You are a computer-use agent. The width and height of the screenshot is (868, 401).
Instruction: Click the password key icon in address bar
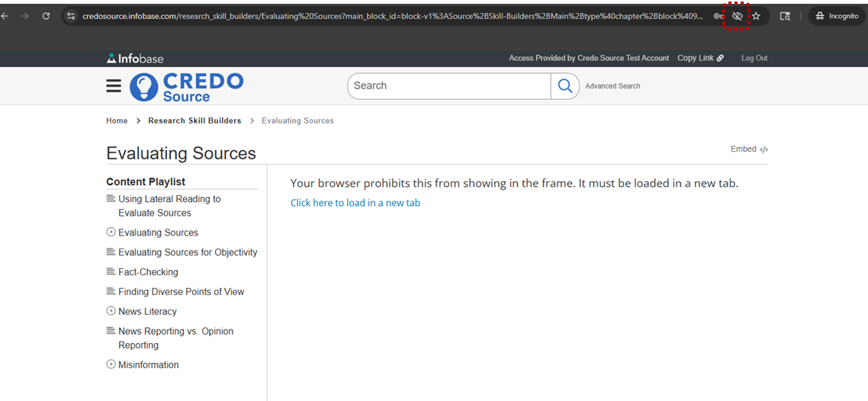point(719,16)
